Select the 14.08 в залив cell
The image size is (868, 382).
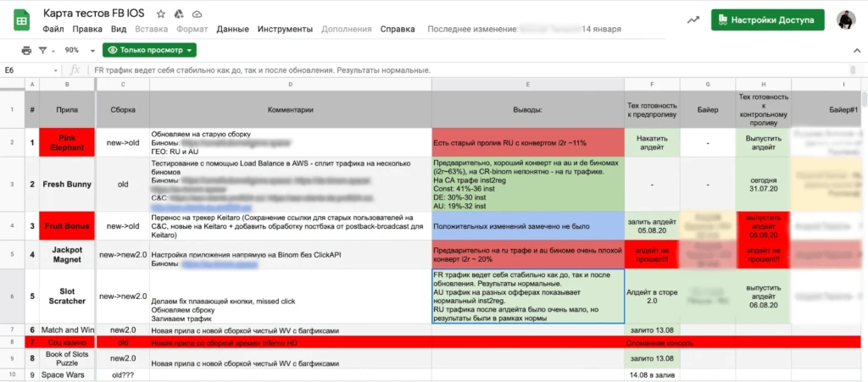click(x=652, y=375)
